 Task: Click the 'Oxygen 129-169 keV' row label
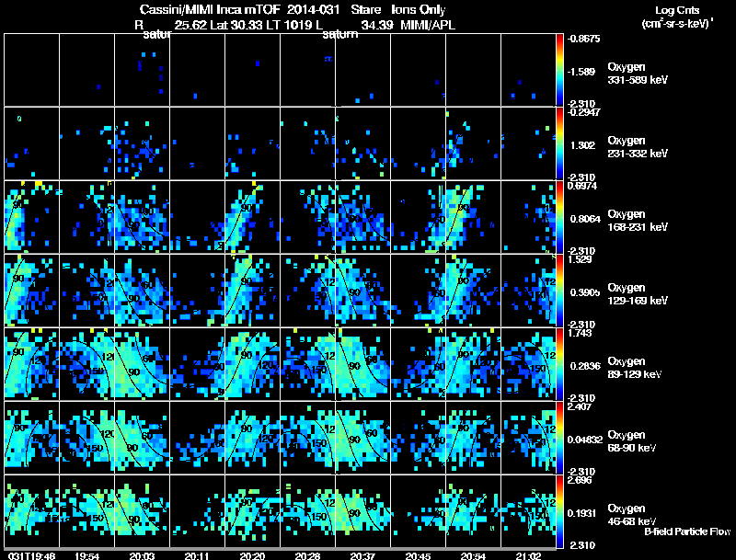click(x=638, y=294)
